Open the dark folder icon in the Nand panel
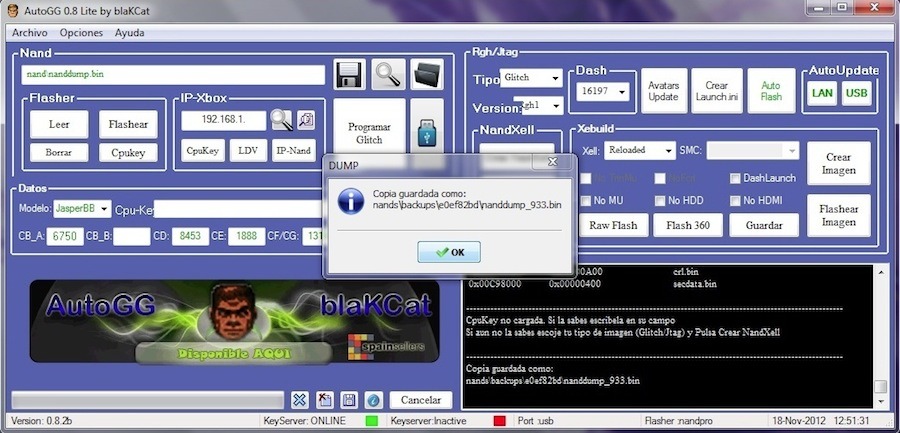 pos(427,74)
